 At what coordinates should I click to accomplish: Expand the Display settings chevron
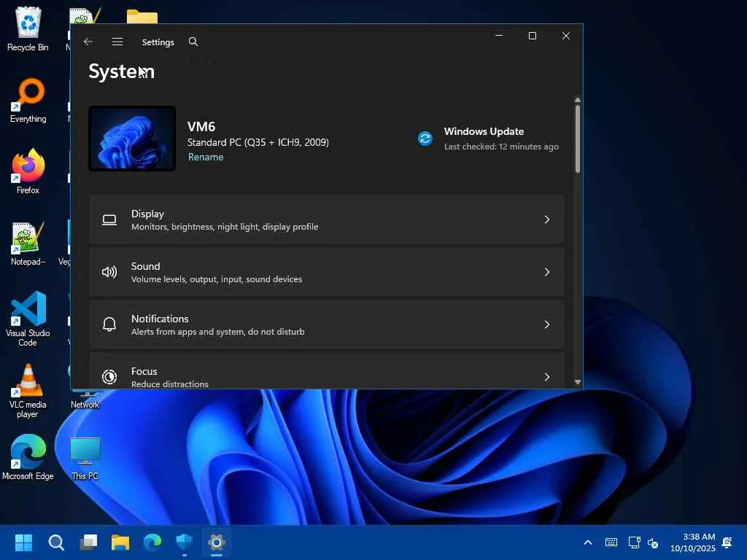click(x=547, y=219)
